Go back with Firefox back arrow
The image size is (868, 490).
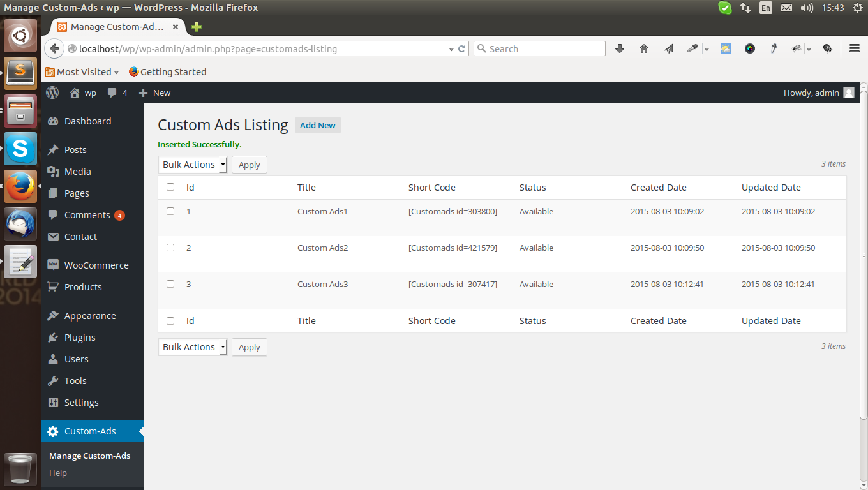(54, 48)
